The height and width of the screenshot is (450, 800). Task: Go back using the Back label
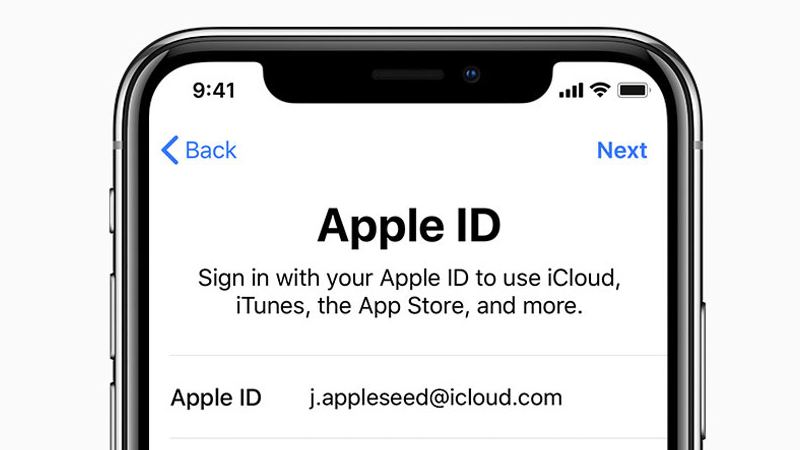pyautogui.click(x=211, y=151)
